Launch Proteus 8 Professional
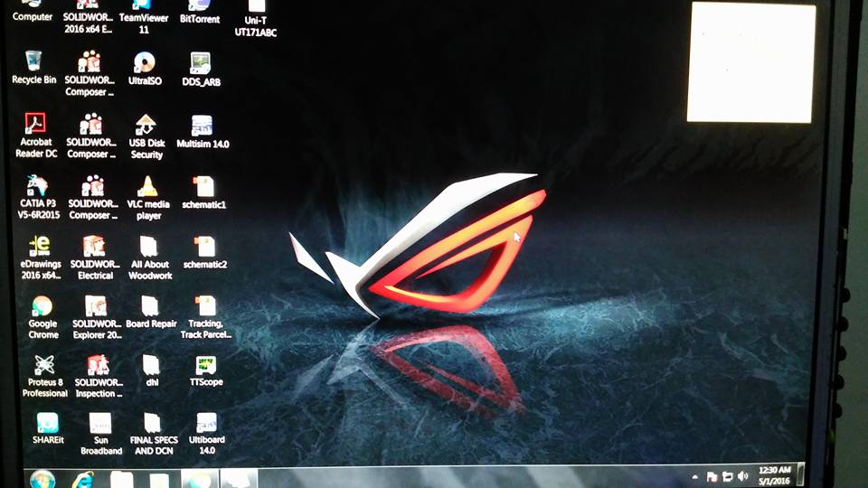 pos(45,376)
